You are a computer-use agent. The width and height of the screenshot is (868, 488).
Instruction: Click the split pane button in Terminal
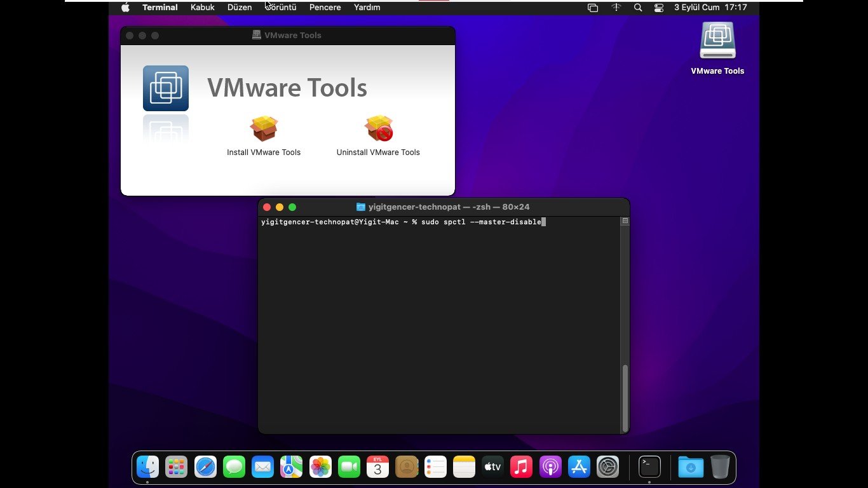tap(625, 221)
